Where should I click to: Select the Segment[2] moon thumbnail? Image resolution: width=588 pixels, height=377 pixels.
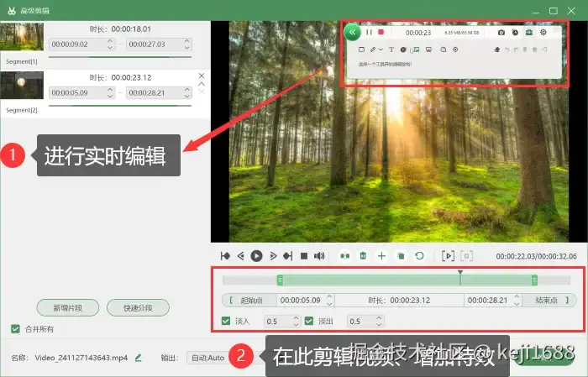tap(22, 86)
